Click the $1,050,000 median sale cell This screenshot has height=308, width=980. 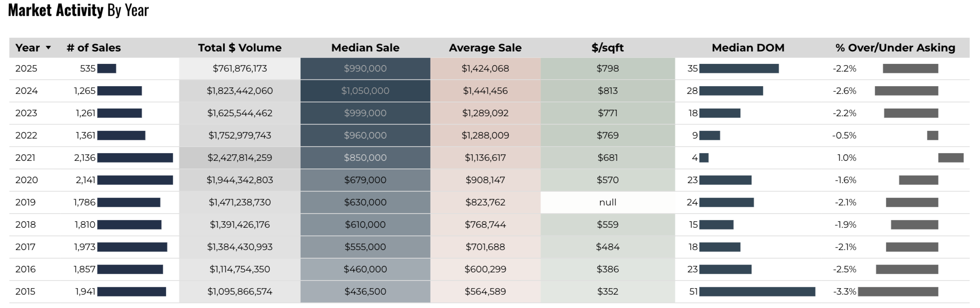[365, 91]
